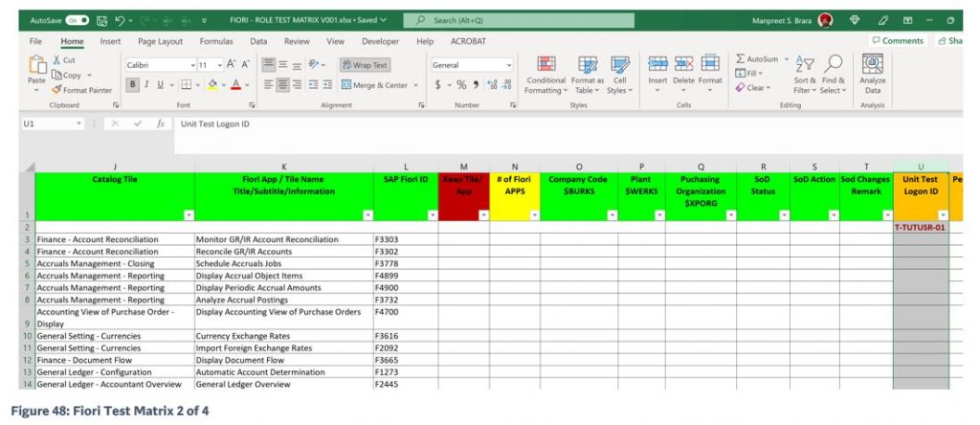Save the workbook from title bar
Viewport: 980px width, 425px height.
pyautogui.click(x=101, y=20)
